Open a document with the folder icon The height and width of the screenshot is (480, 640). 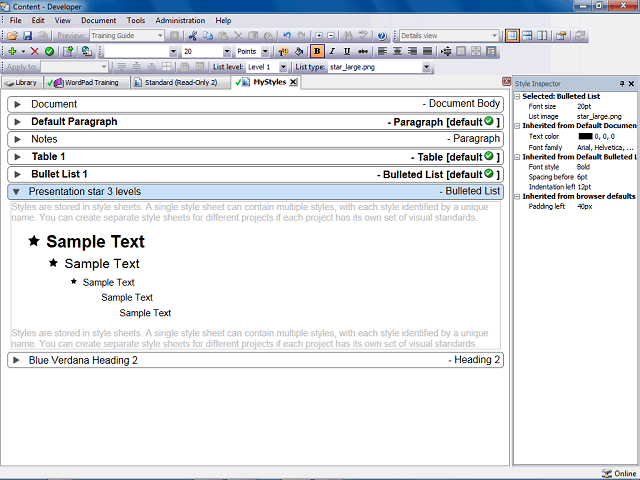coord(12,36)
